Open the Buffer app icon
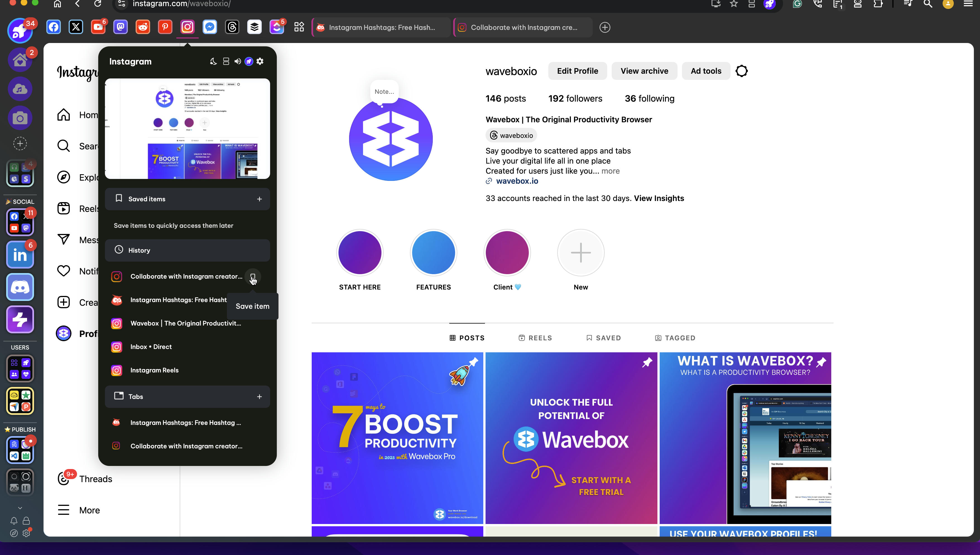This screenshot has width=980, height=555. (254, 27)
